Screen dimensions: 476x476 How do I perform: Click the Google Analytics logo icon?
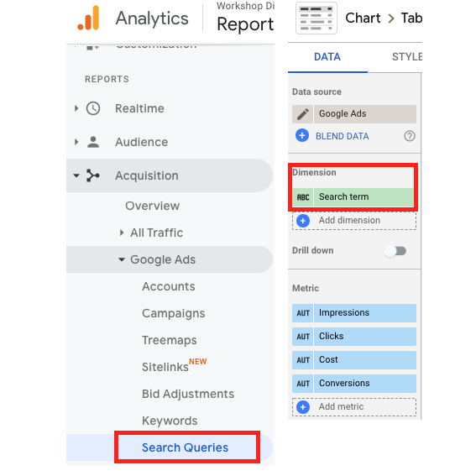pyautogui.click(x=88, y=18)
